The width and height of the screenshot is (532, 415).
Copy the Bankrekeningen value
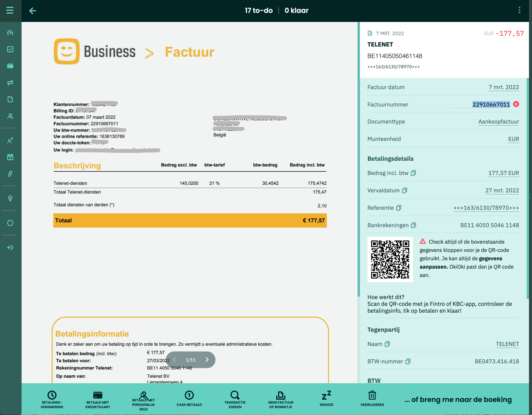pyautogui.click(x=414, y=225)
